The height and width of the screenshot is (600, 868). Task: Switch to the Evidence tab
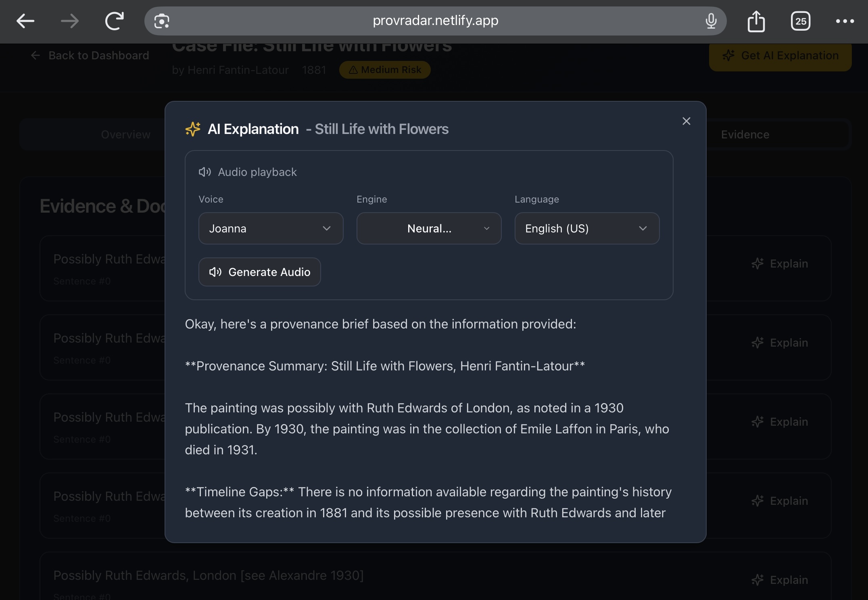(745, 134)
